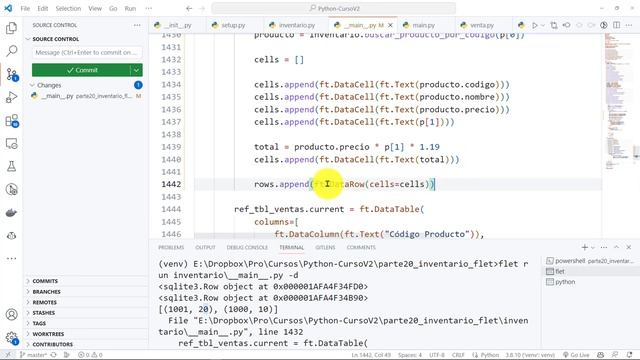Switch to the Problems panel tab

click(171, 247)
